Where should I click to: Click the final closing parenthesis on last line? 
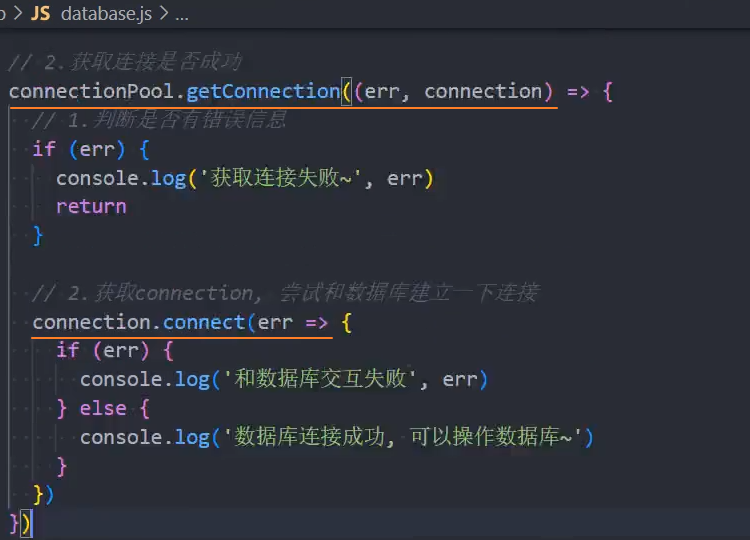[26, 523]
